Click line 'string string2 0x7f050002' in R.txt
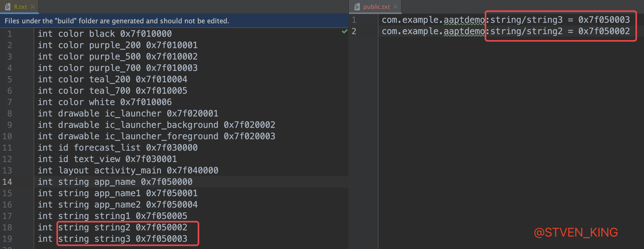The width and height of the screenshot is (644, 249). click(x=112, y=227)
